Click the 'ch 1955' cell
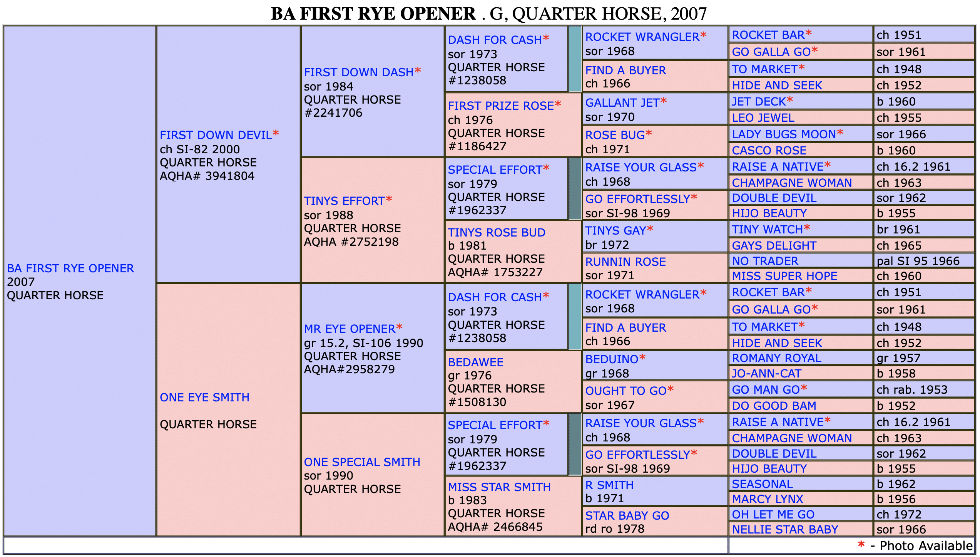The width and height of the screenshot is (980, 557). click(x=924, y=117)
